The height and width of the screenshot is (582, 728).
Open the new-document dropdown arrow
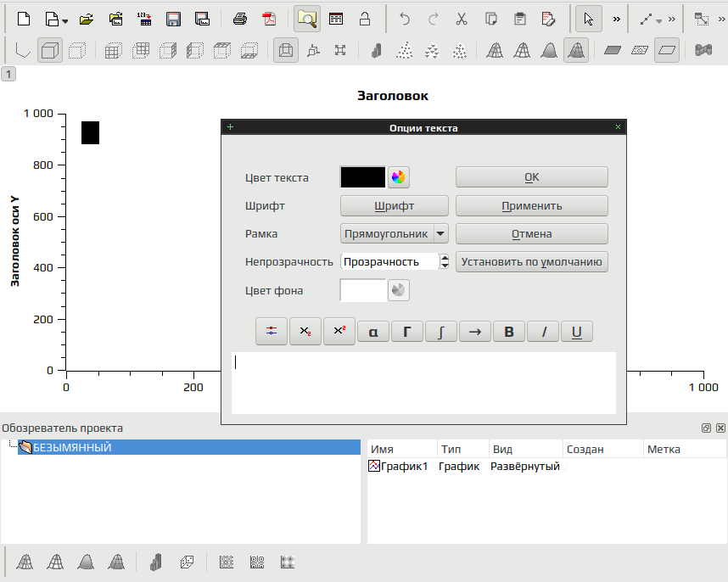[x=65, y=21]
